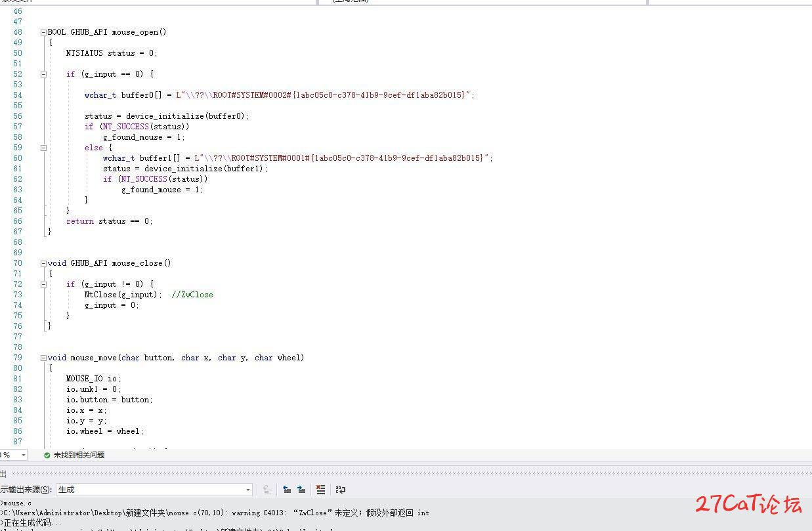The width and height of the screenshot is (812, 531).
Task: Click void GHUB_API mouse_close() signature
Action: point(109,263)
